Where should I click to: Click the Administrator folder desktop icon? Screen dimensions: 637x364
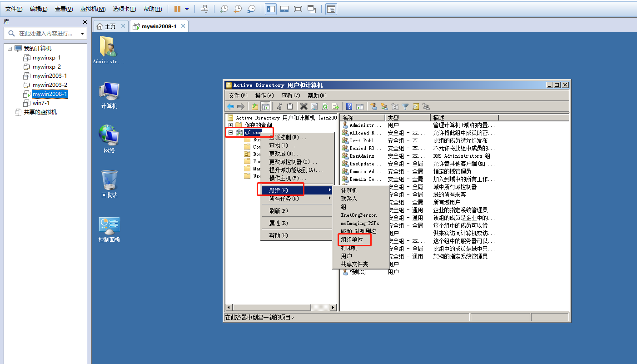point(109,50)
